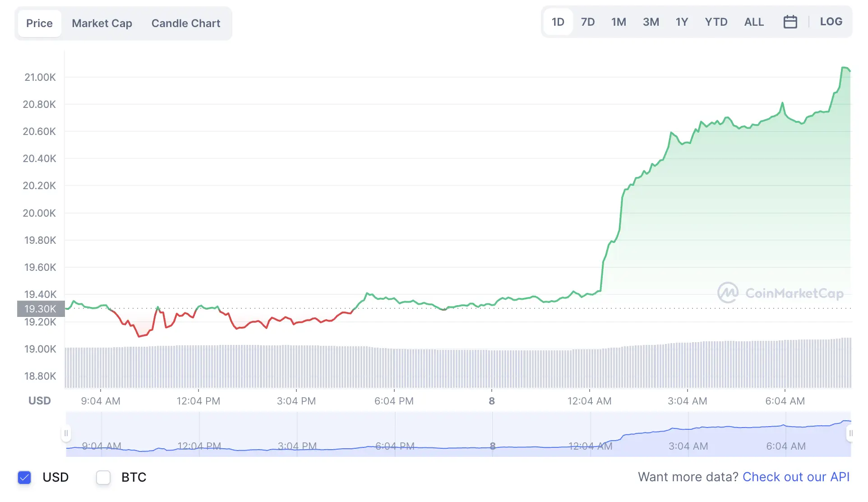This screenshot has height=502, width=868.
Task: Select the 3M time range
Action: pyautogui.click(x=651, y=22)
